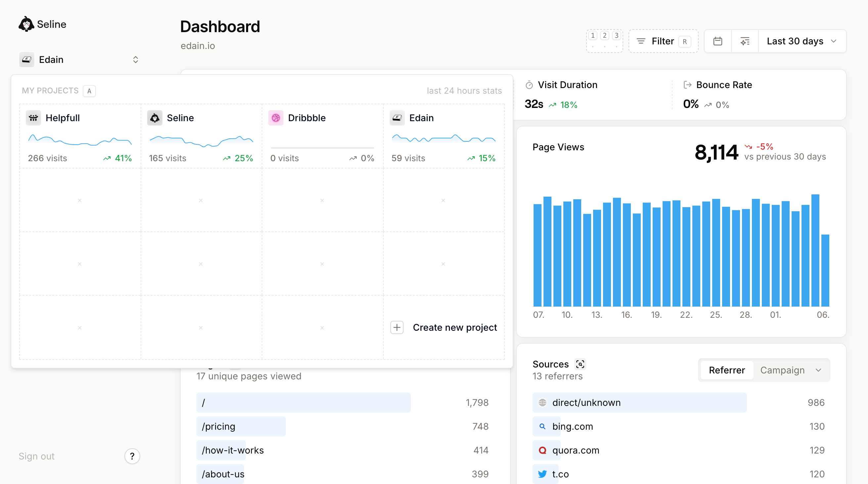
Task: Open the Campaign chevron dropdown
Action: tap(818, 370)
